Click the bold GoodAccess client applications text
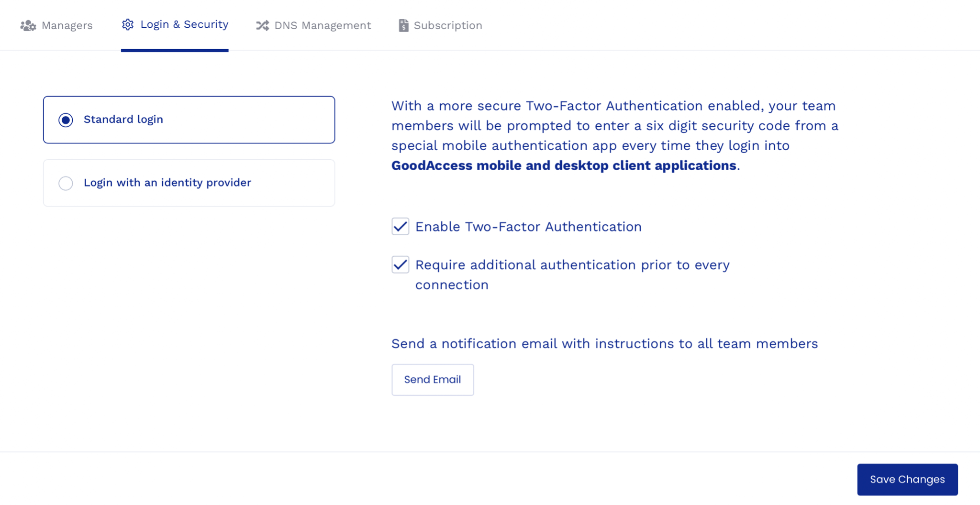 [x=564, y=165]
